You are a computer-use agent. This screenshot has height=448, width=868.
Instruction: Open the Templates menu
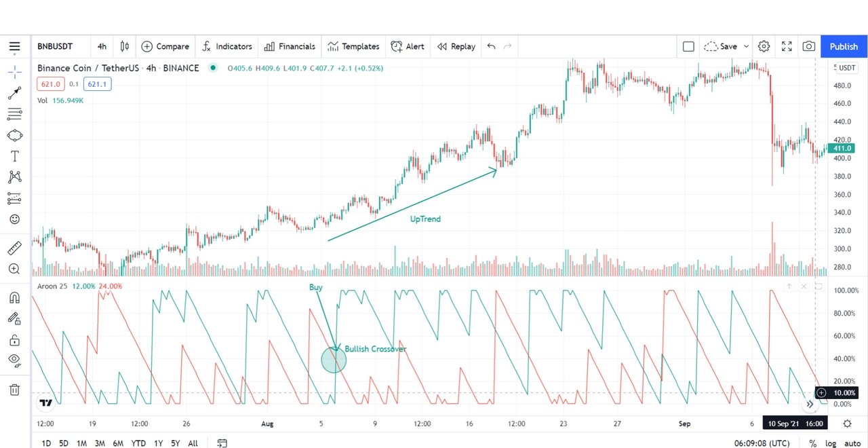pyautogui.click(x=353, y=47)
